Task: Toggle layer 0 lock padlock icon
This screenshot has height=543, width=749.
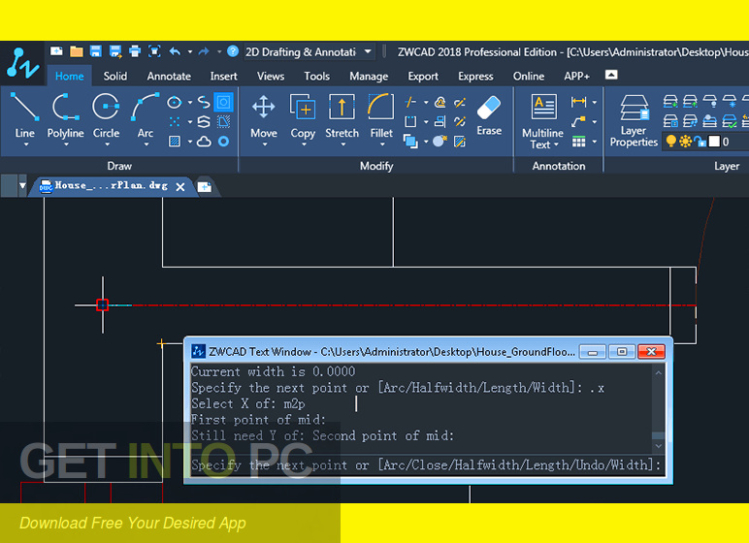Action: point(700,141)
